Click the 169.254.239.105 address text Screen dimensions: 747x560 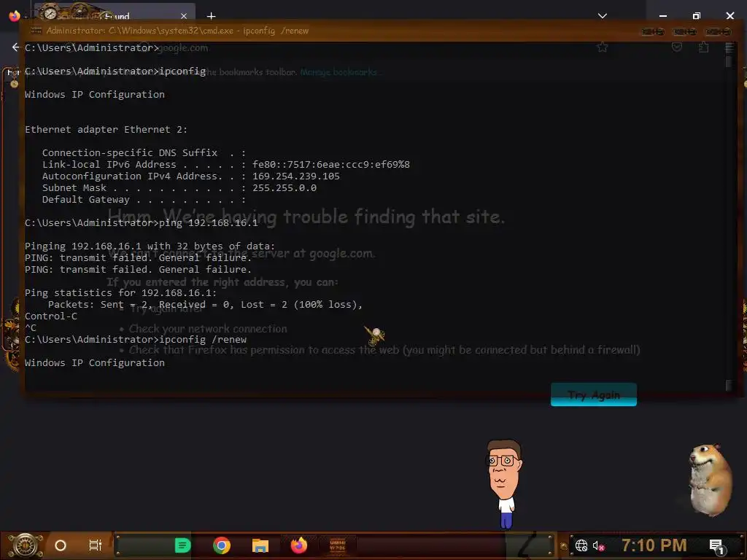296,176
